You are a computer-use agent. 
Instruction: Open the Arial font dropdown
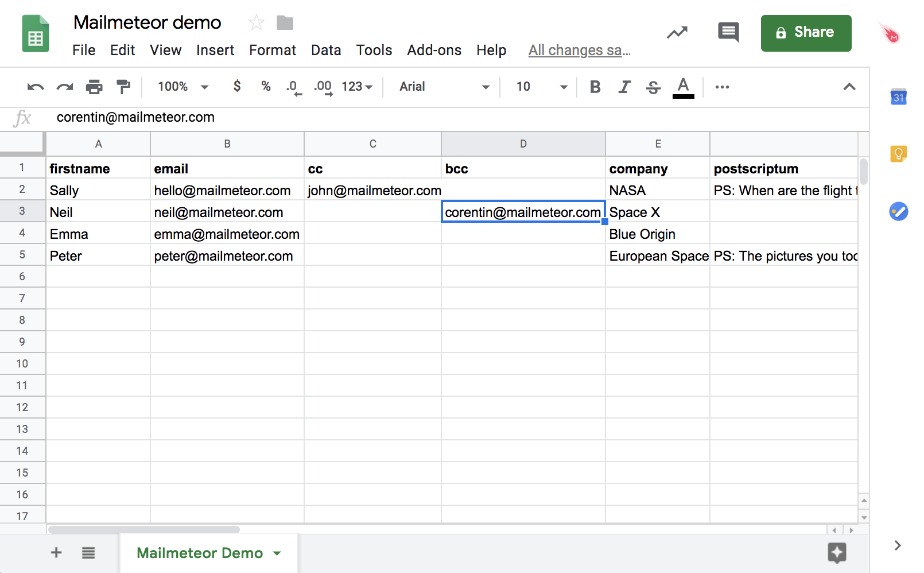click(445, 87)
